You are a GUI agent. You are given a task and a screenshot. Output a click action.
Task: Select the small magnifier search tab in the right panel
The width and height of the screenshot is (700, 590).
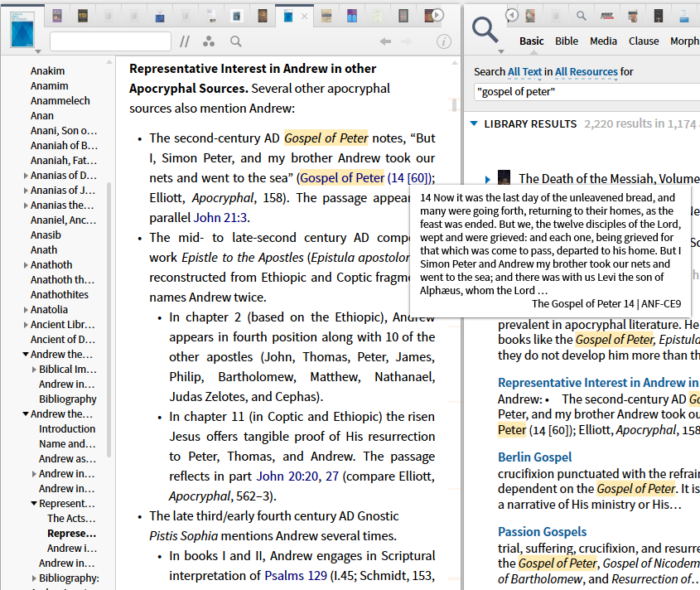(581, 16)
